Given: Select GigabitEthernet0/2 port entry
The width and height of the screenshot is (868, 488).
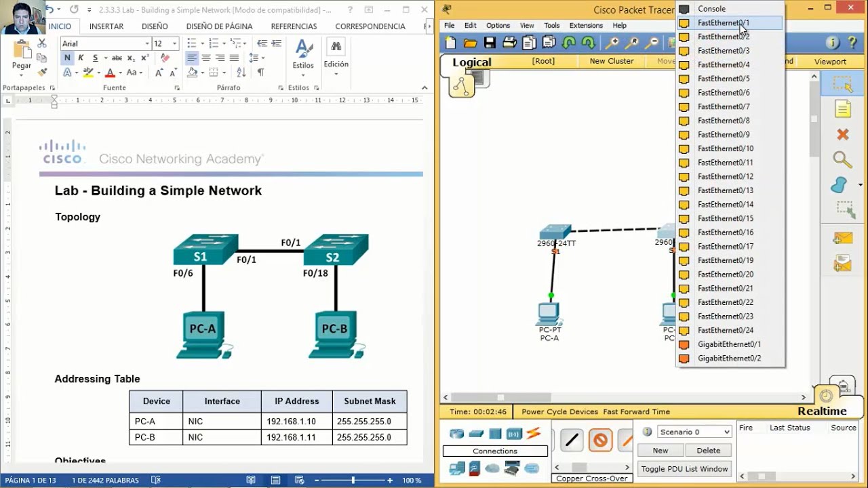Looking at the screenshot, I should click(730, 359).
